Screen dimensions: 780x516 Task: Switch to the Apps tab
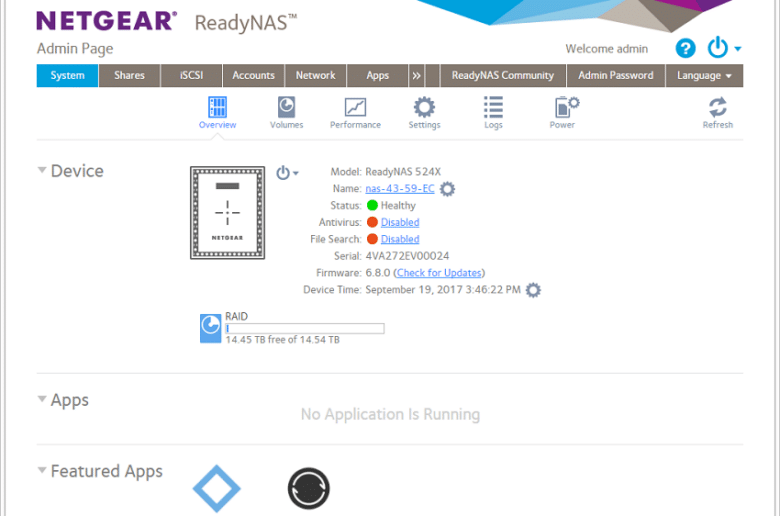378,76
